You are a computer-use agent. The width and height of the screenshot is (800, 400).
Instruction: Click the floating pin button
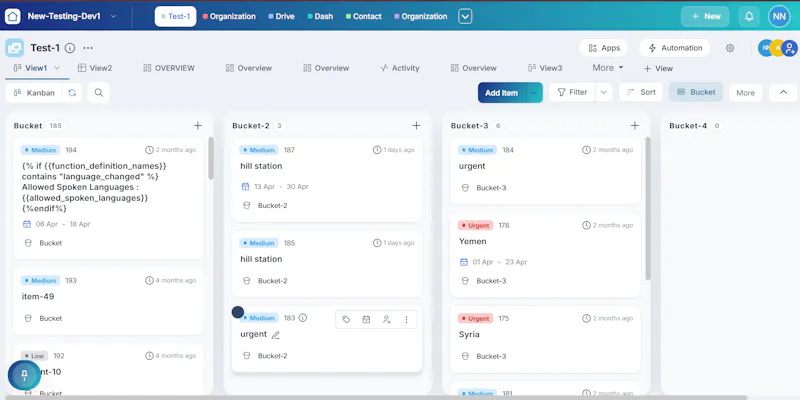coord(24,376)
